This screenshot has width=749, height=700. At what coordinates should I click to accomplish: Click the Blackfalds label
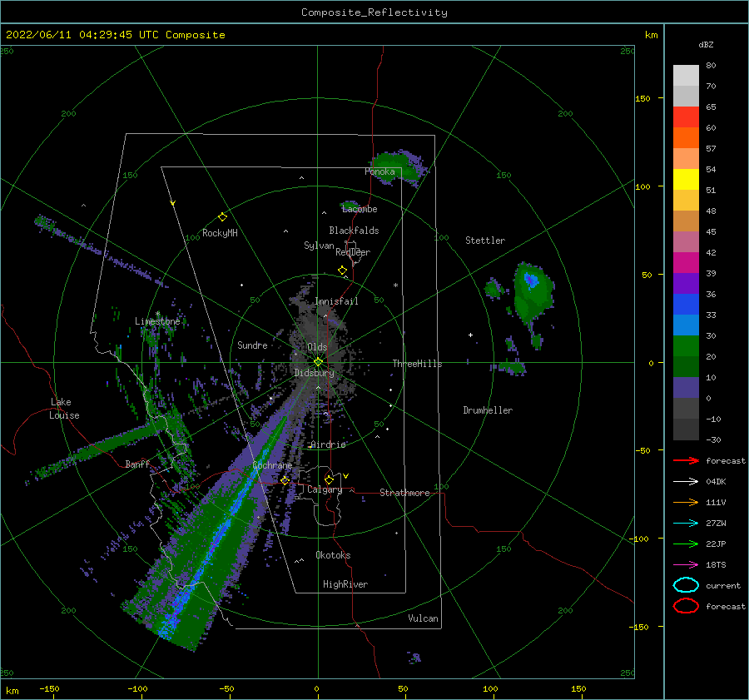[x=354, y=231]
